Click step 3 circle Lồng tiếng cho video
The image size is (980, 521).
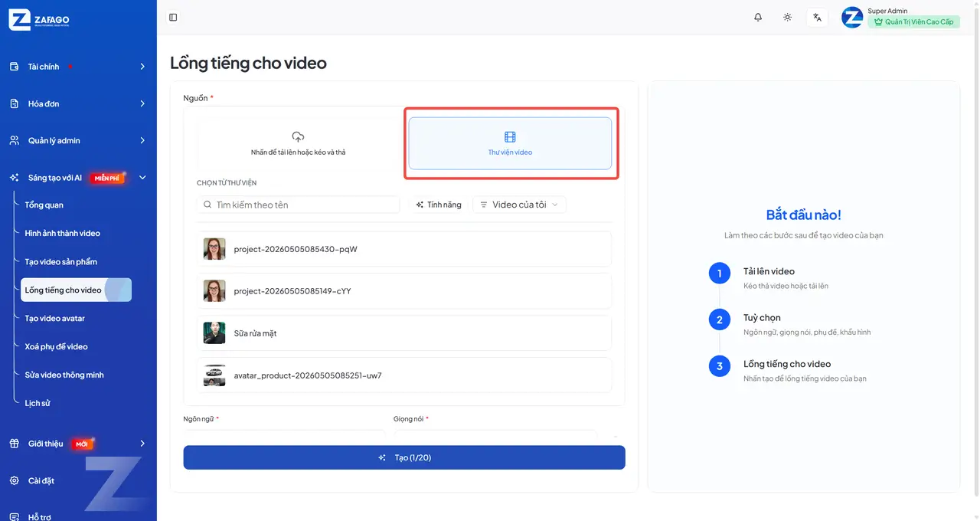coord(720,366)
